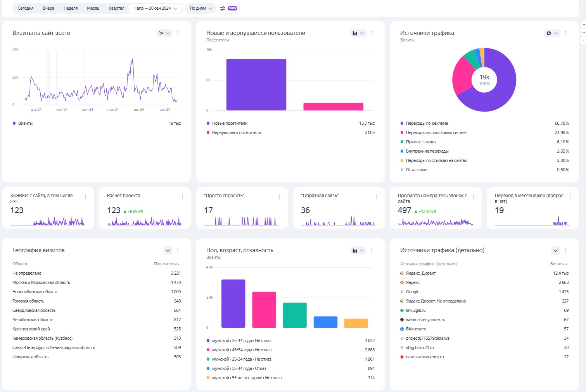The height and width of the screenshot is (392, 586).
Task: Select the Вчера period tab
Action: (x=48, y=8)
